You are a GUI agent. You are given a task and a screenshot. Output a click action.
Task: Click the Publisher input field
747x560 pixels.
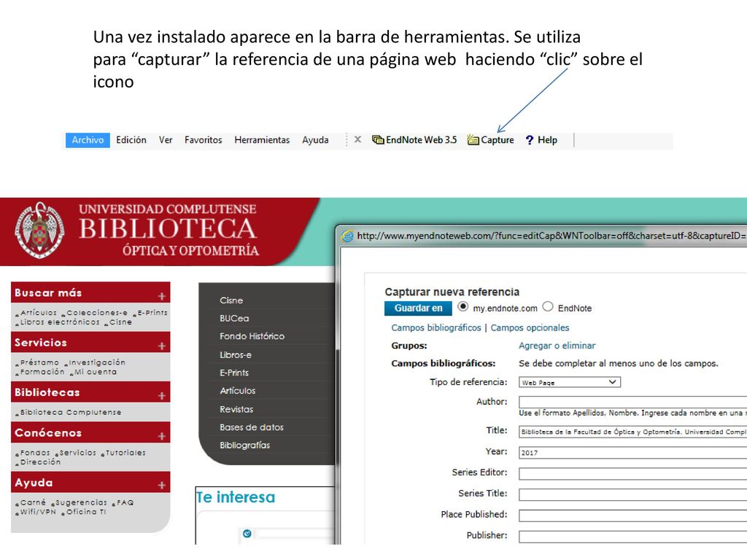tap(632, 537)
